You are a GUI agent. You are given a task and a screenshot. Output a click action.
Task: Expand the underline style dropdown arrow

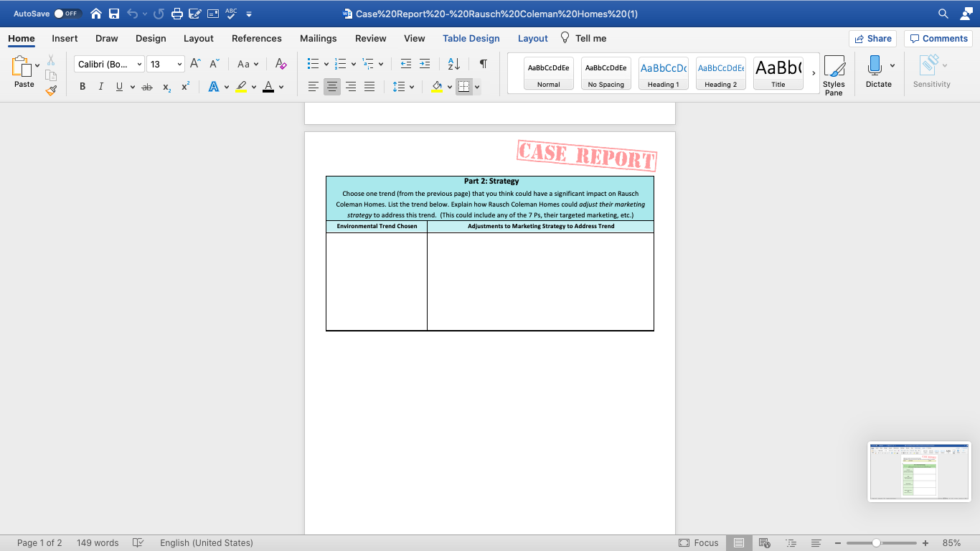(x=133, y=88)
